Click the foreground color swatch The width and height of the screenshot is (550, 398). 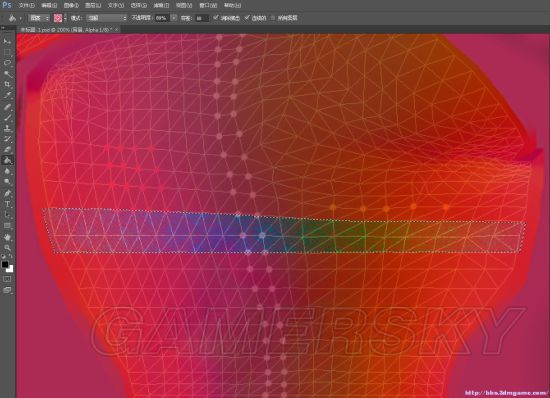point(5,264)
